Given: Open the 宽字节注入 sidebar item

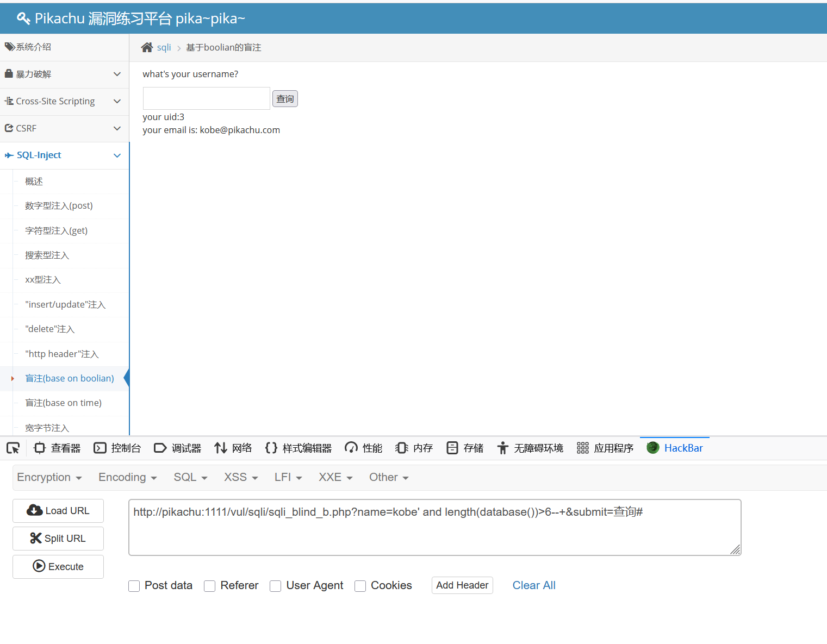Looking at the screenshot, I should (x=47, y=428).
